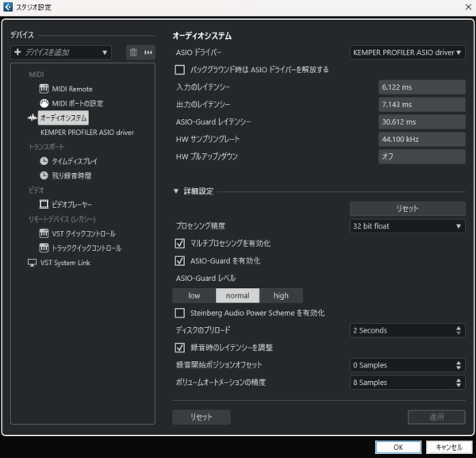Select タイムディスプレイ clock icon entry
The image size is (476, 458).
[x=44, y=161]
